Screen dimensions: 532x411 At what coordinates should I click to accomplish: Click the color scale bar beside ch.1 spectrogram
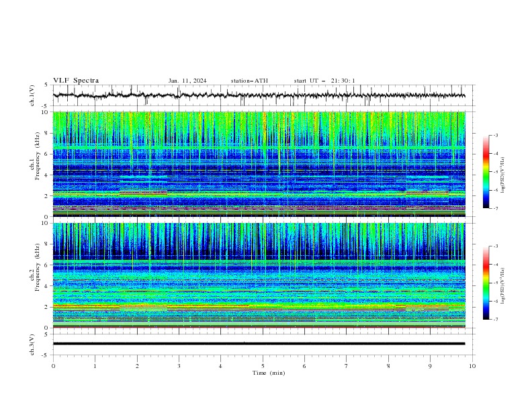click(x=486, y=172)
